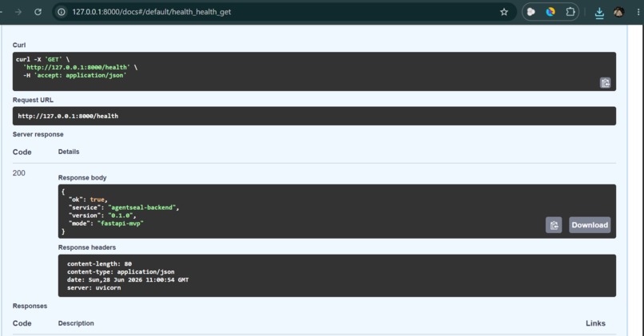Open the profile avatar menu
Image resolution: width=644 pixels, height=336 pixels.
point(618,12)
